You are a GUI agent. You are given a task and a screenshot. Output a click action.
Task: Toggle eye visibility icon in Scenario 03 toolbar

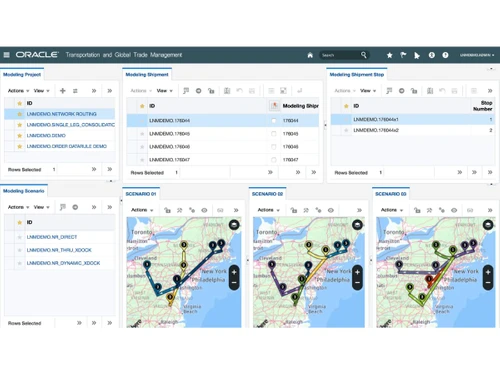tap(454, 210)
